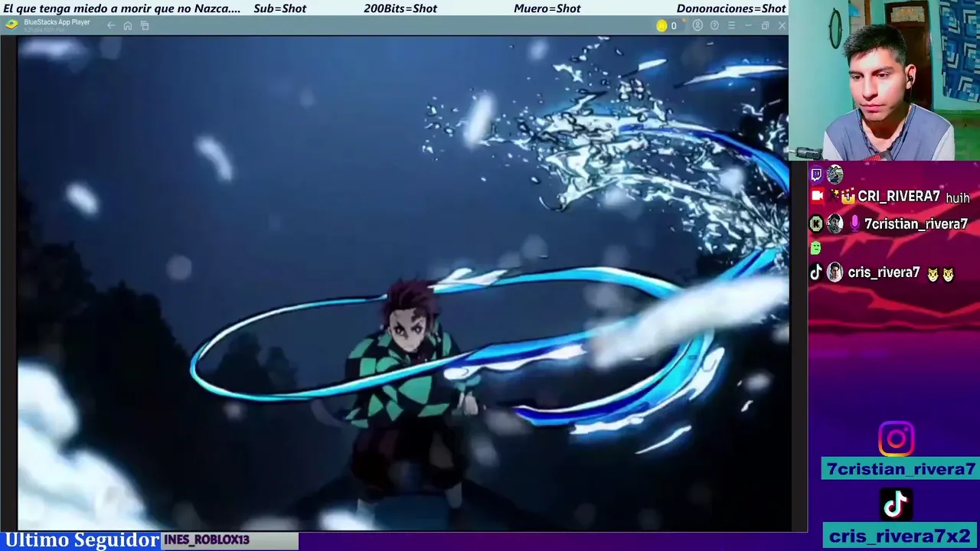Viewport: 980px width, 551px height.
Task: Click the large TikTok logo near the bottom
Action: coord(896,504)
